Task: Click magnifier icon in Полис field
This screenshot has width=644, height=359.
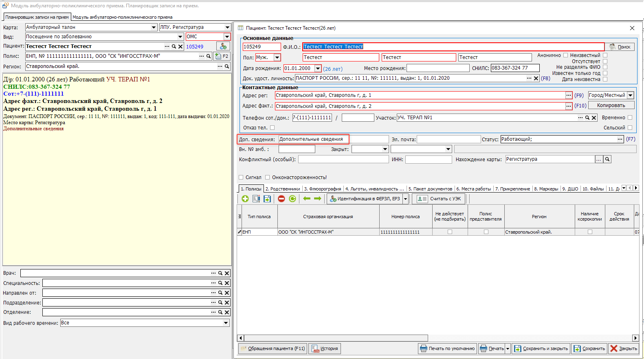Action: [x=209, y=56]
